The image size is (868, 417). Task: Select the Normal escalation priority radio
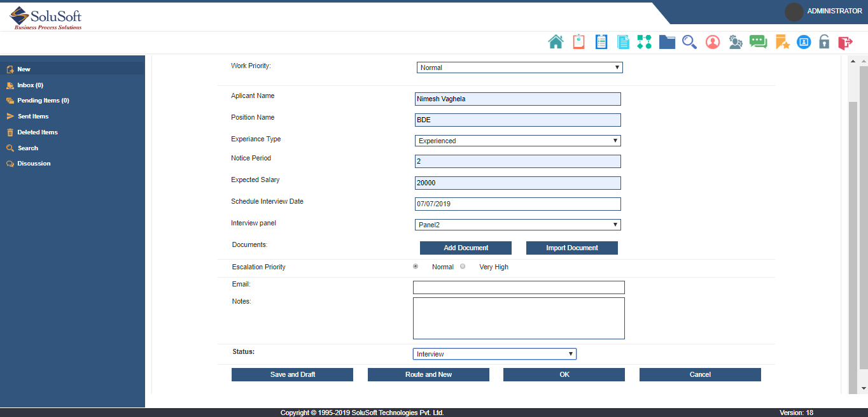point(416,267)
